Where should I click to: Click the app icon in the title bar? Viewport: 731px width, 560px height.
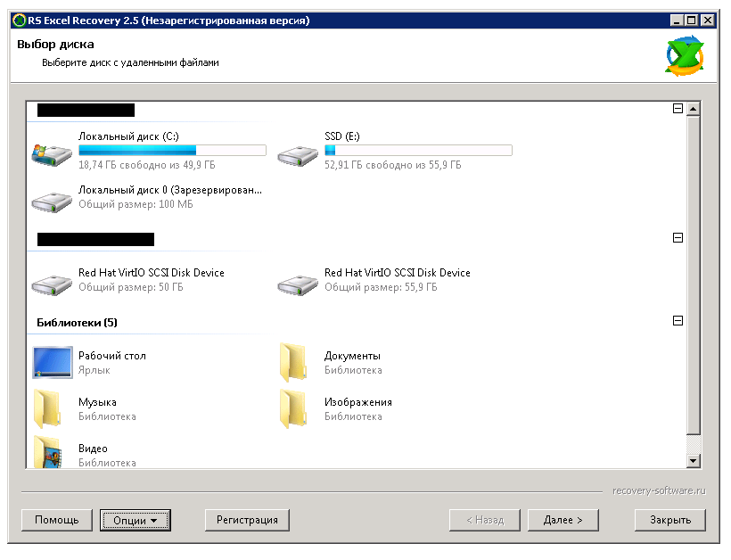[x=19, y=21]
